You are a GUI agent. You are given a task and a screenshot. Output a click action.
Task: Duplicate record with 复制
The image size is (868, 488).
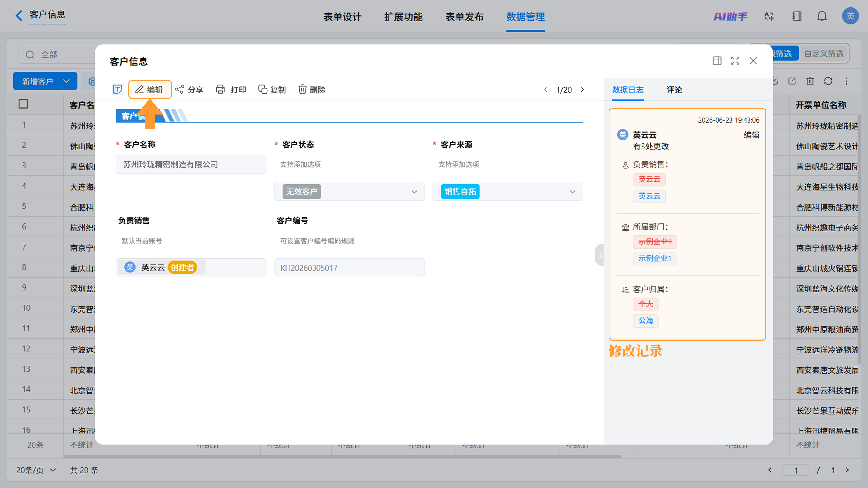[272, 89]
